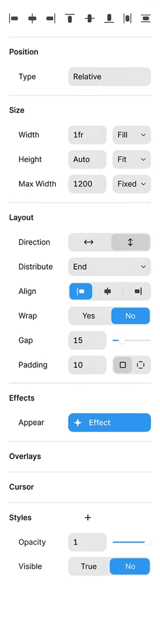Image resolution: width=160 pixels, height=644 pixels.
Task: Add a style with the plus button
Action: coord(88,517)
